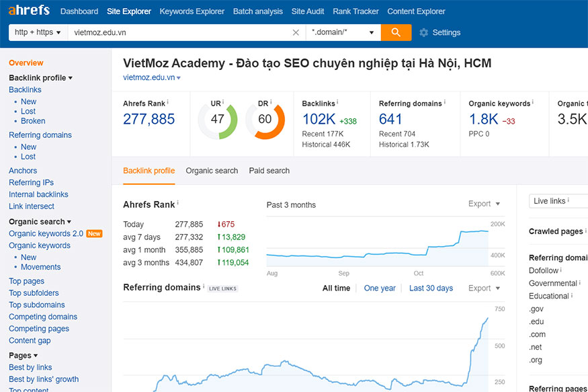The width and height of the screenshot is (588, 392).
Task: Open the Live links dropdown
Action: click(x=558, y=201)
